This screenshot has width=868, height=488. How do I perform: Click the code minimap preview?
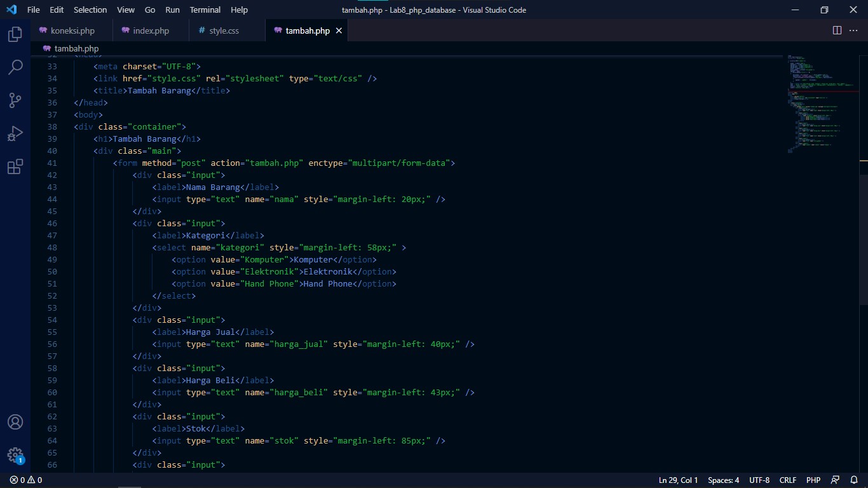[823, 104]
